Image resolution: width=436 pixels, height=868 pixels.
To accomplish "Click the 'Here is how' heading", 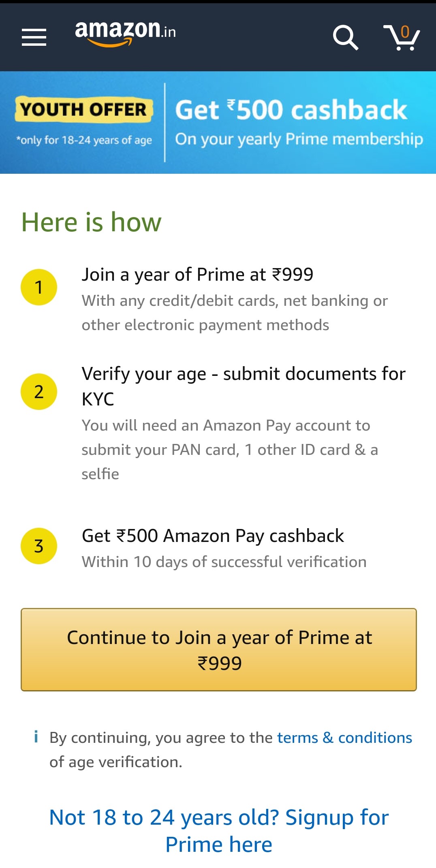I will click(92, 222).
